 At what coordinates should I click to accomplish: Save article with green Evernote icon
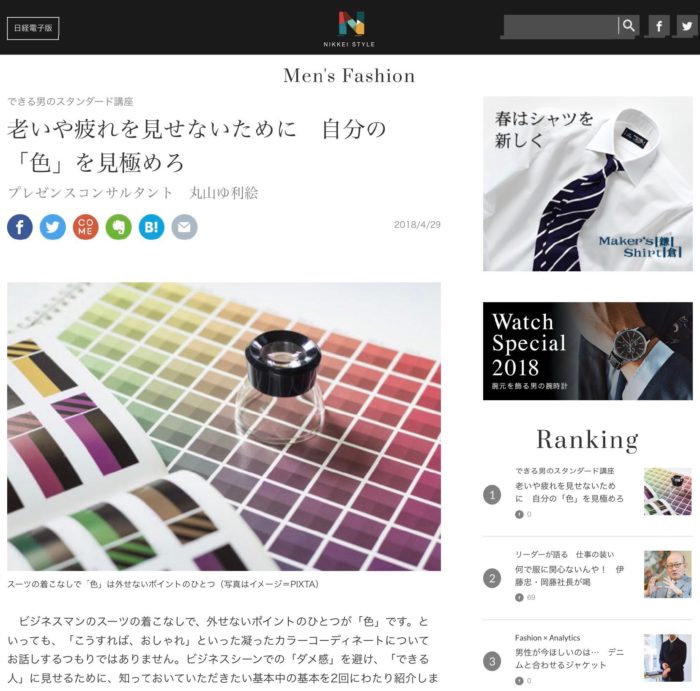119,227
